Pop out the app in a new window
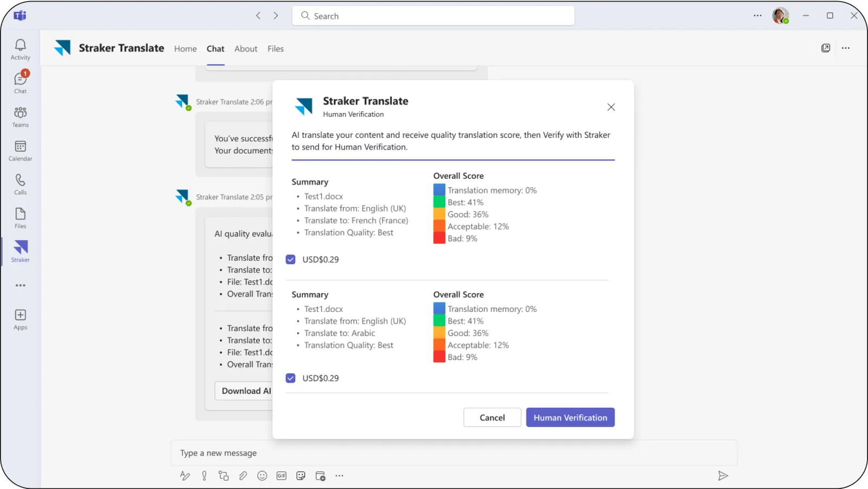 pyautogui.click(x=826, y=48)
